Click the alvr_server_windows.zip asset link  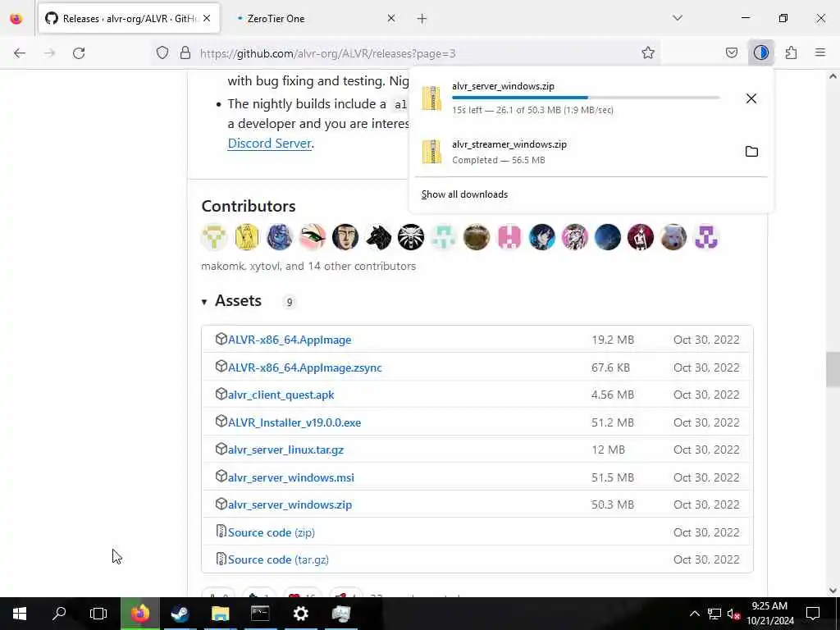click(290, 504)
